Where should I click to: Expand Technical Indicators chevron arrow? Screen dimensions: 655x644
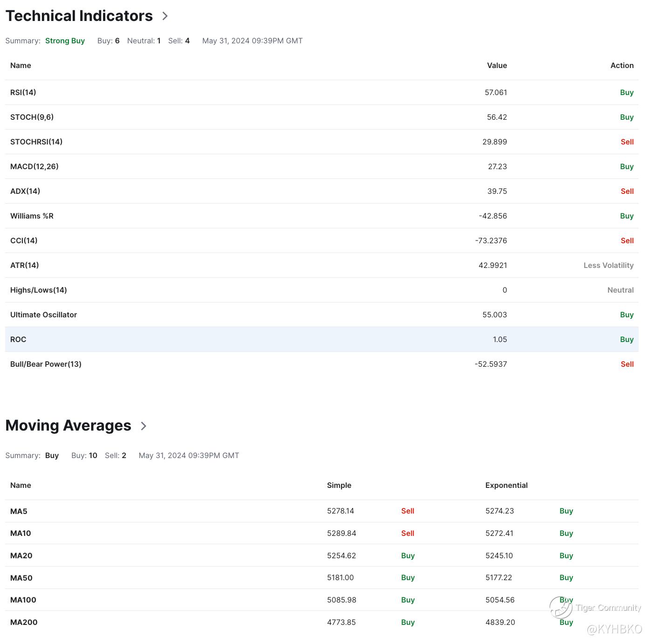point(165,16)
